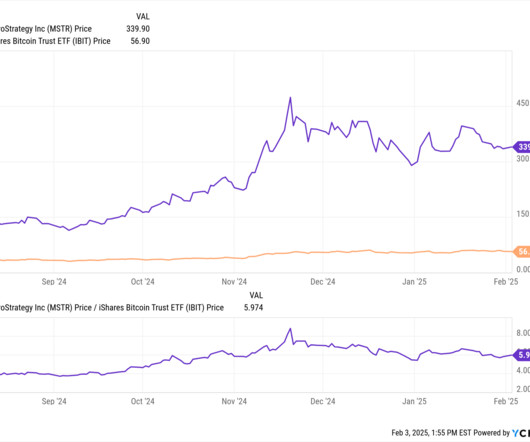Click the IBIT price value 56.90

pos(140,41)
